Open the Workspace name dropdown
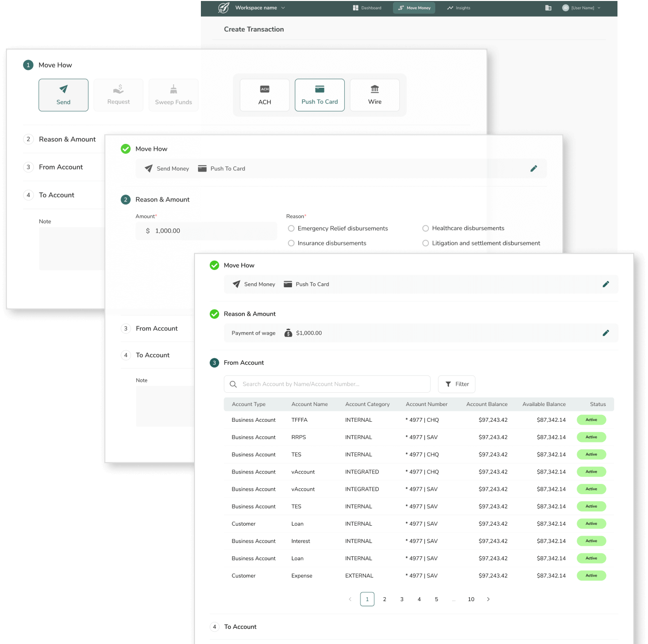The width and height of the screenshot is (648, 644). pyautogui.click(x=260, y=8)
